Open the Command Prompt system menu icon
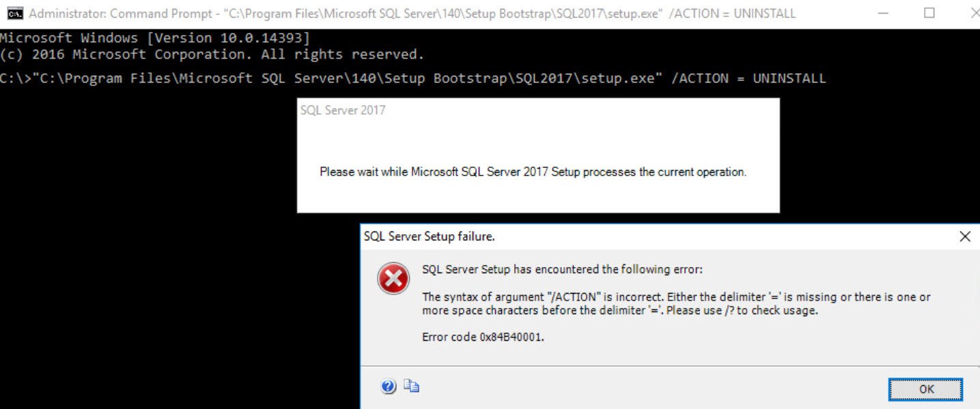This screenshot has width=980, height=409. (x=13, y=13)
